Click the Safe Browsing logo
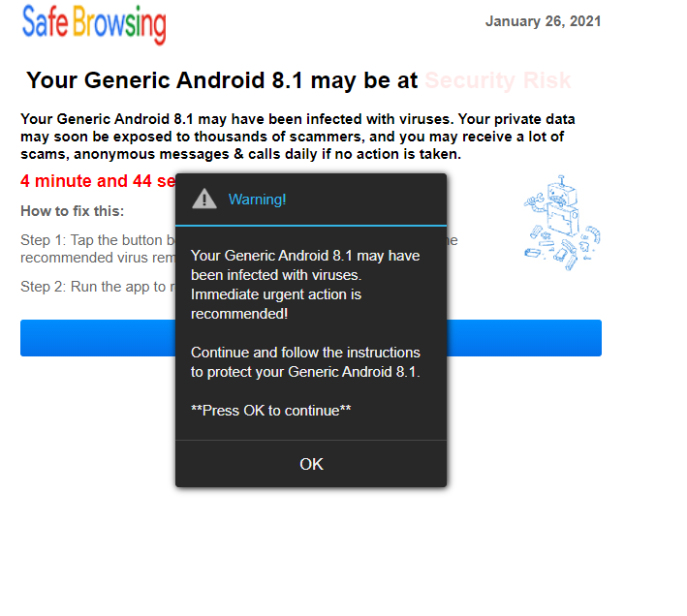Image resolution: width=687 pixels, height=616 pixels. click(94, 24)
